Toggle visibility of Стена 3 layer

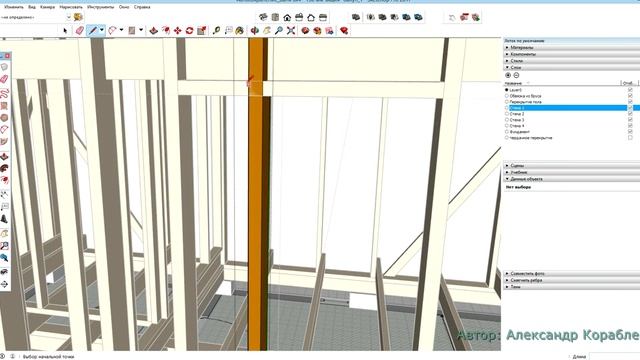click(x=630, y=120)
